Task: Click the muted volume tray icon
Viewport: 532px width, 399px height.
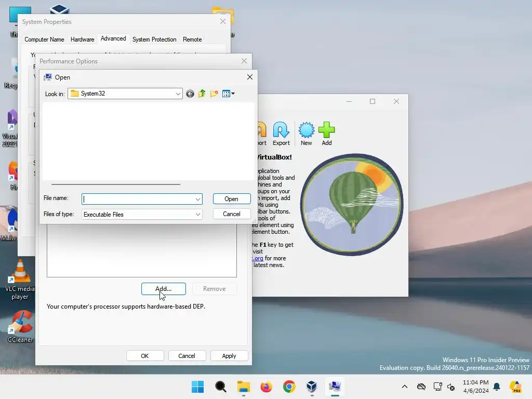Action: [x=451, y=387]
